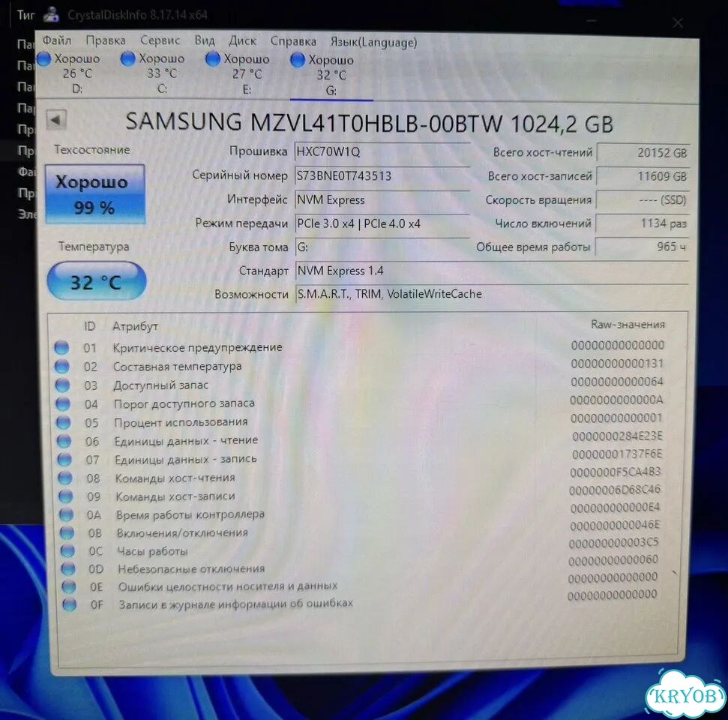Image resolution: width=728 pixels, height=720 pixels.
Task: Click the Буква тома field G:
Action: tap(382, 247)
